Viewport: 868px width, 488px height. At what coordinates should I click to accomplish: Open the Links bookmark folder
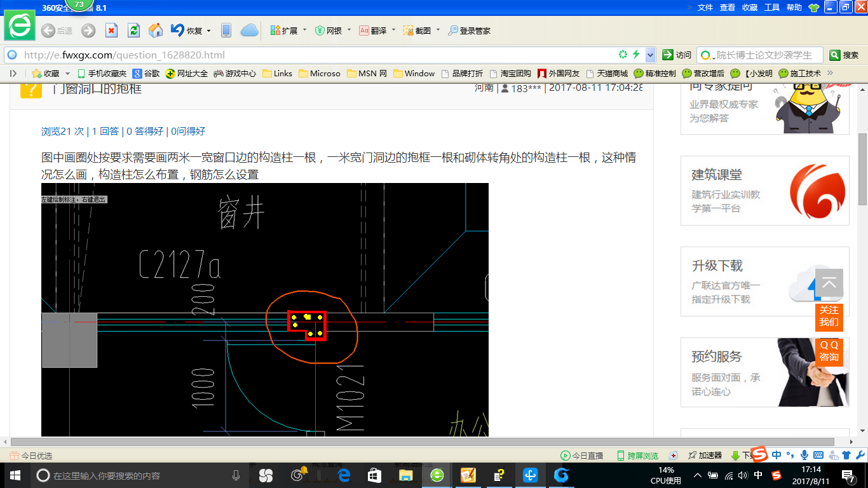[x=277, y=74]
